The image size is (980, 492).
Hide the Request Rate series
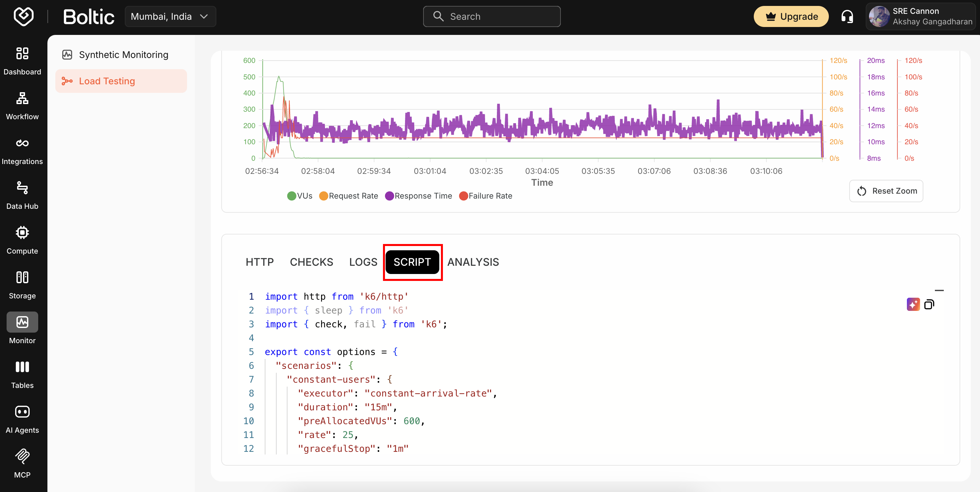pyautogui.click(x=348, y=196)
